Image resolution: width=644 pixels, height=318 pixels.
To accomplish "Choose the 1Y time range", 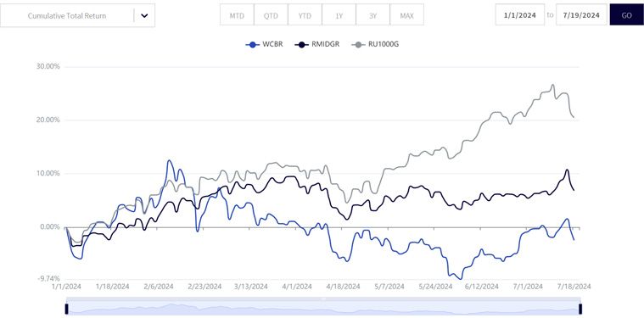I will coord(339,14).
